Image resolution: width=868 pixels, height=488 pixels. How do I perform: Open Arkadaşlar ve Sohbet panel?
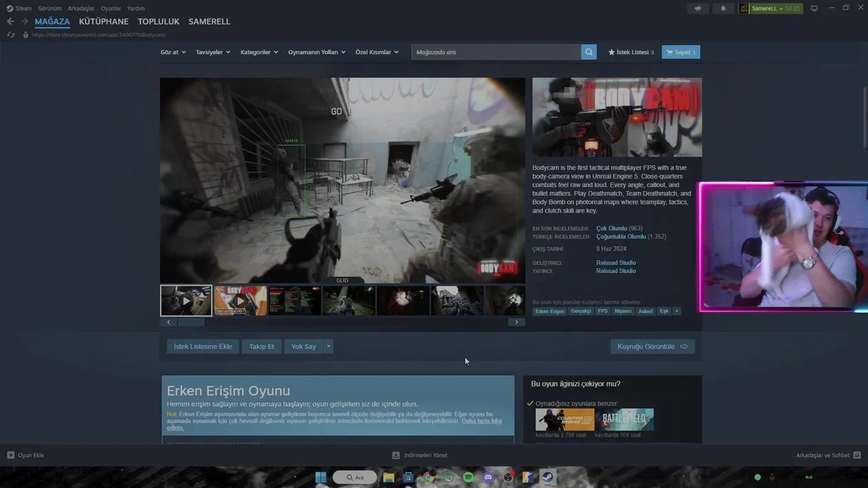click(828, 455)
